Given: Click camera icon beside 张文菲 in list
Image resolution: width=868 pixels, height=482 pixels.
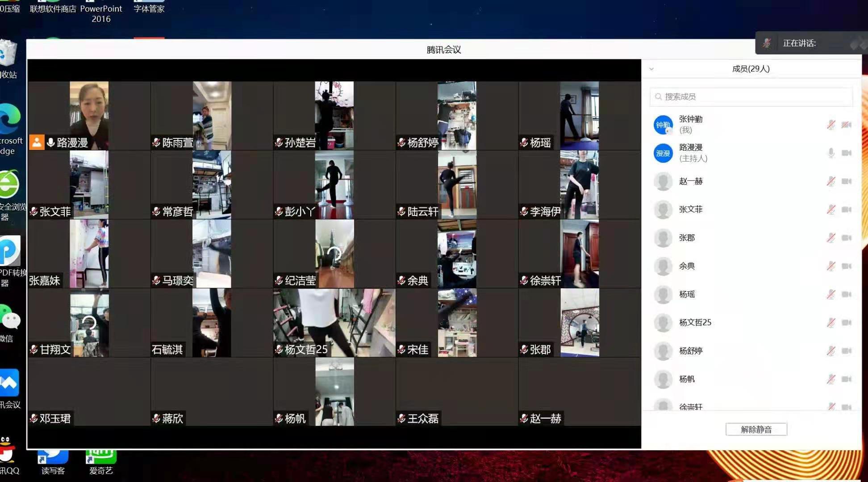Looking at the screenshot, I should click(x=846, y=209).
